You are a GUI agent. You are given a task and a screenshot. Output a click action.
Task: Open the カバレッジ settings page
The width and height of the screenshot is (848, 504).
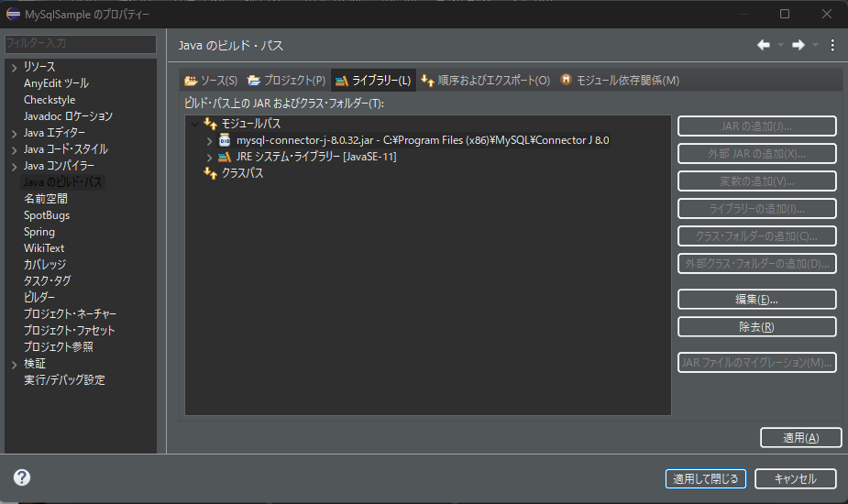point(45,265)
